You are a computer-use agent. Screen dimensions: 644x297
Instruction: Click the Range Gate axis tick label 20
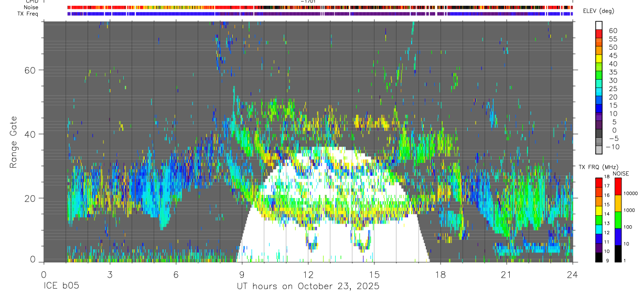[30, 199]
